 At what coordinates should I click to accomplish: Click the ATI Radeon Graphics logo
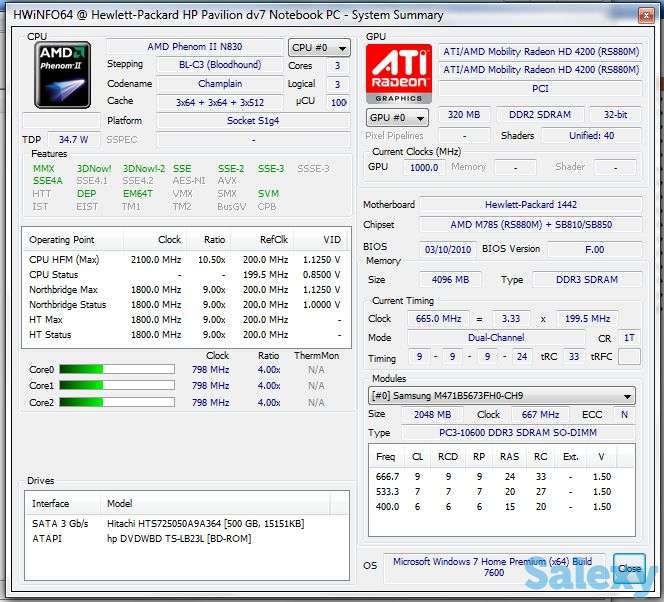[400, 74]
